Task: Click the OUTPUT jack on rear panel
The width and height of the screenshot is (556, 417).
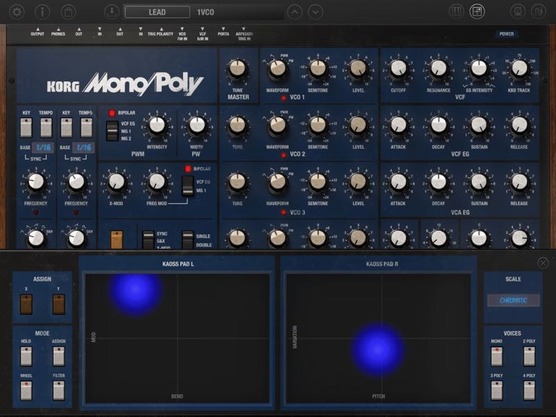Action: 37,32
